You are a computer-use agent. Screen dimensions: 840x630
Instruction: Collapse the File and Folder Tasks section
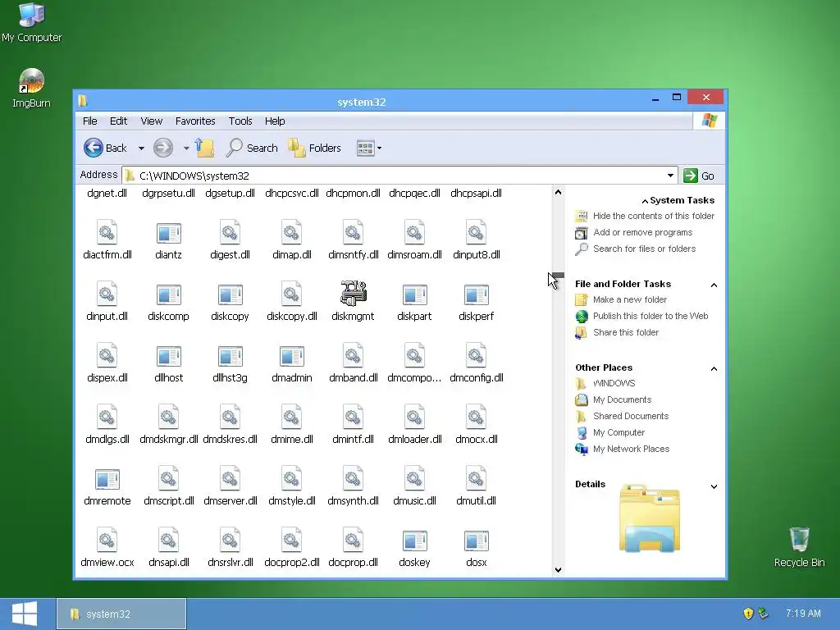click(714, 285)
